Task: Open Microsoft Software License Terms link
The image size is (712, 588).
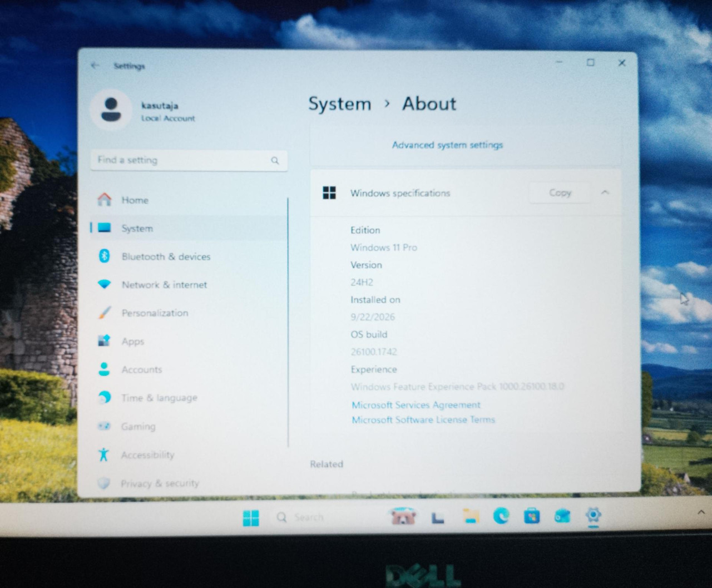Action: [x=423, y=420]
